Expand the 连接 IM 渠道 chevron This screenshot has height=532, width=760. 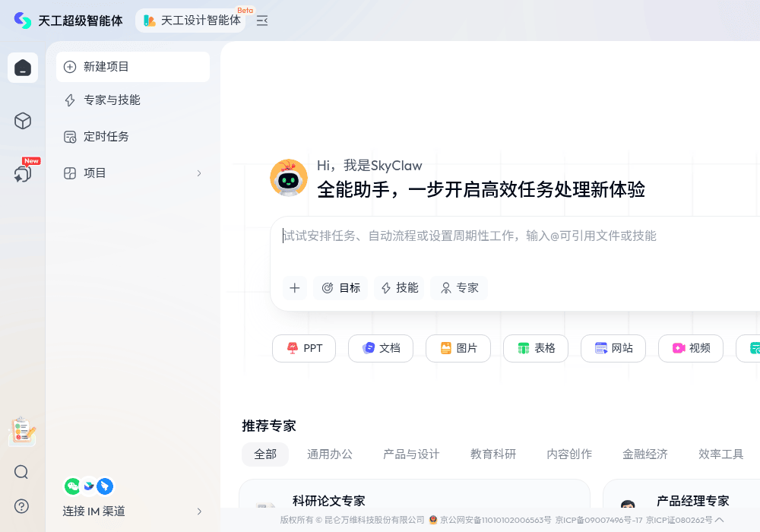pyautogui.click(x=199, y=511)
